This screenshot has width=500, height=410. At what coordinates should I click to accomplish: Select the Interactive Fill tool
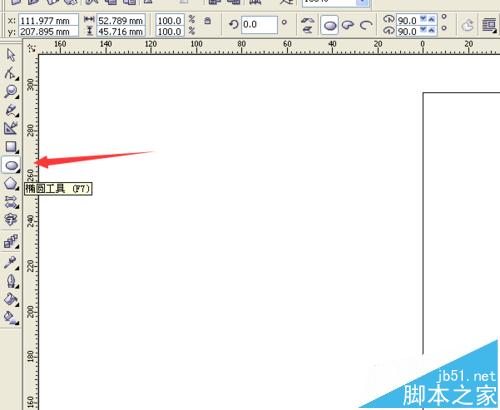tap(11, 318)
